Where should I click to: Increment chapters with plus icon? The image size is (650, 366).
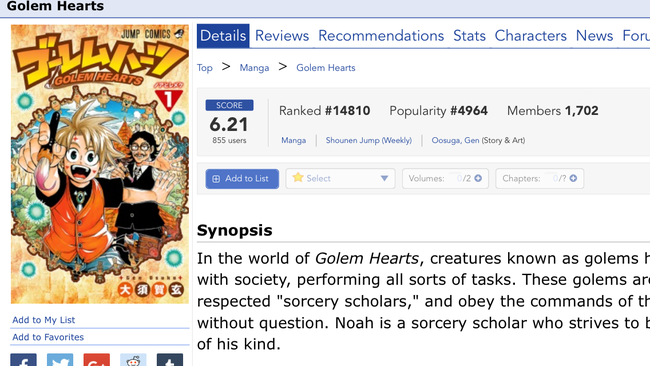[x=573, y=178]
